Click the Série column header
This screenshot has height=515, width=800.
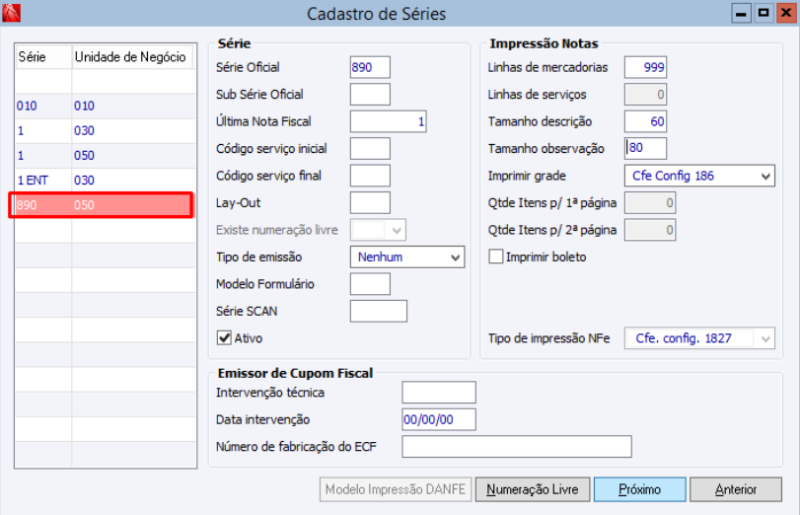point(43,57)
